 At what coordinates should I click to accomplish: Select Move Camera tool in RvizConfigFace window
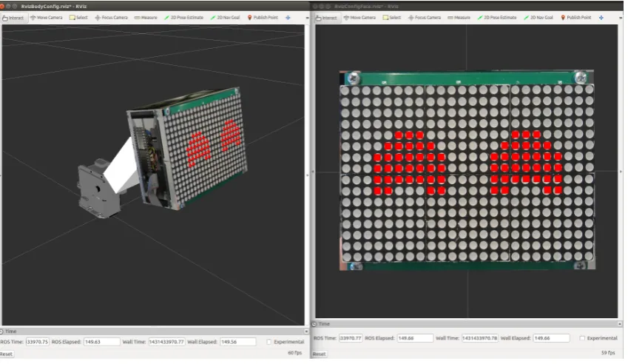point(359,18)
